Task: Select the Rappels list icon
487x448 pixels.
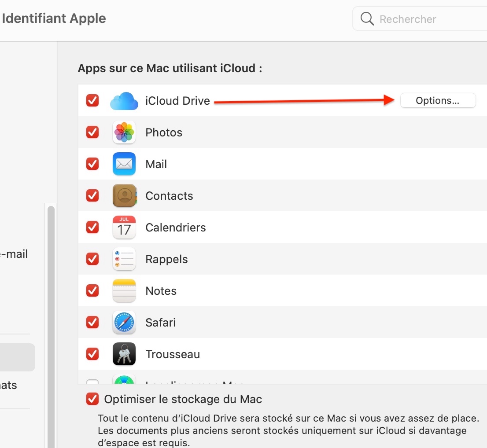Action: 124,259
